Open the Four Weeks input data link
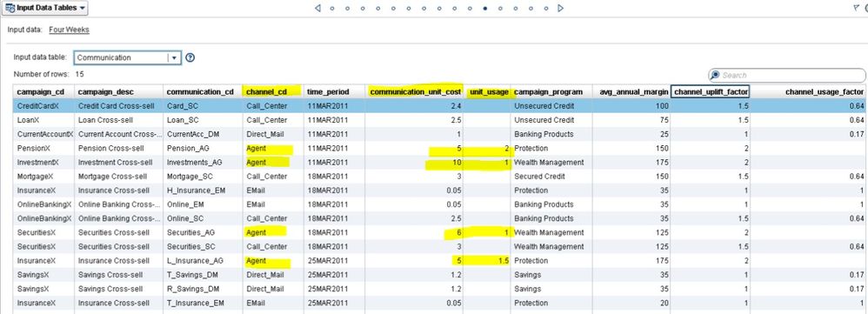The height and width of the screenshot is (314, 868). [70, 30]
